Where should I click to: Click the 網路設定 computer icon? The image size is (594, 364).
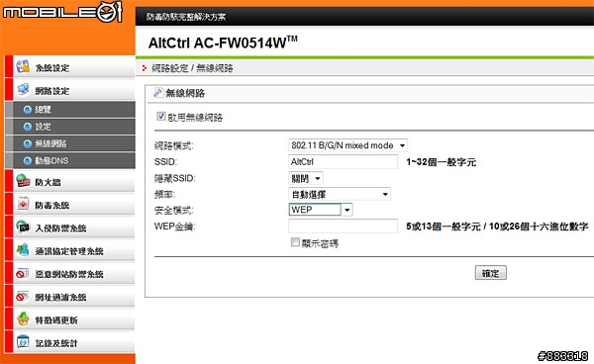point(23,90)
